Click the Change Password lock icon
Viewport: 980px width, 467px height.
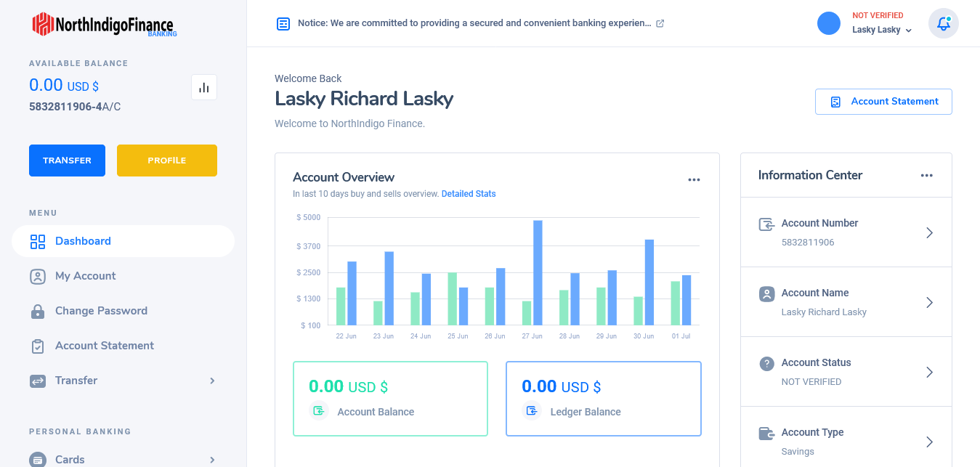[x=38, y=312]
